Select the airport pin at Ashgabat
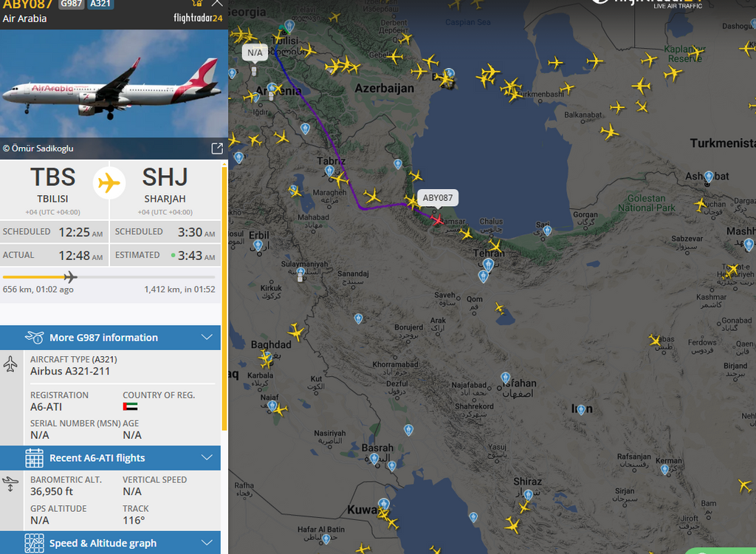Screen dimensions: 756x554 (x=708, y=177)
